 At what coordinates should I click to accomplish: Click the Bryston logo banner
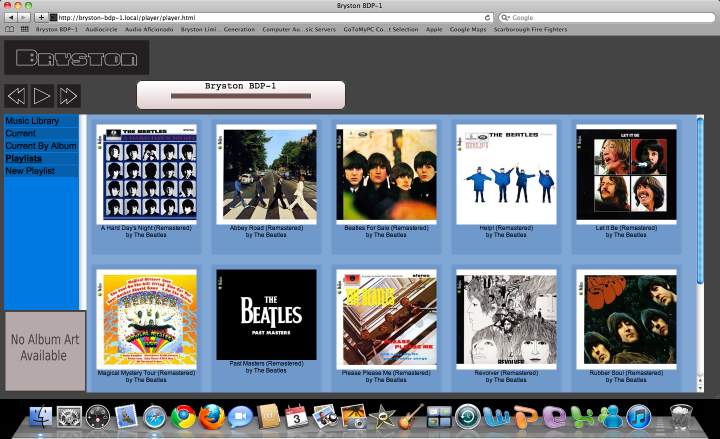pyautogui.click(x=77, y=57)
